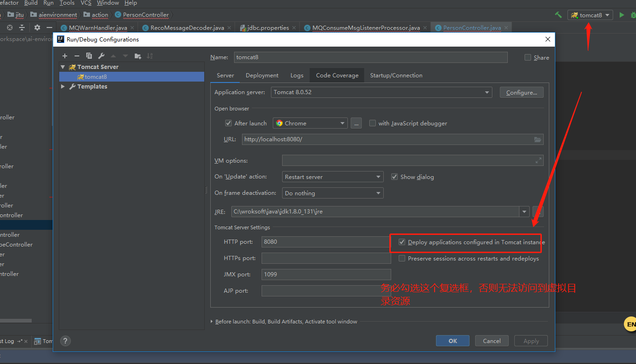Click the Cancel button
636x364 pixels.
coord(492,341)
